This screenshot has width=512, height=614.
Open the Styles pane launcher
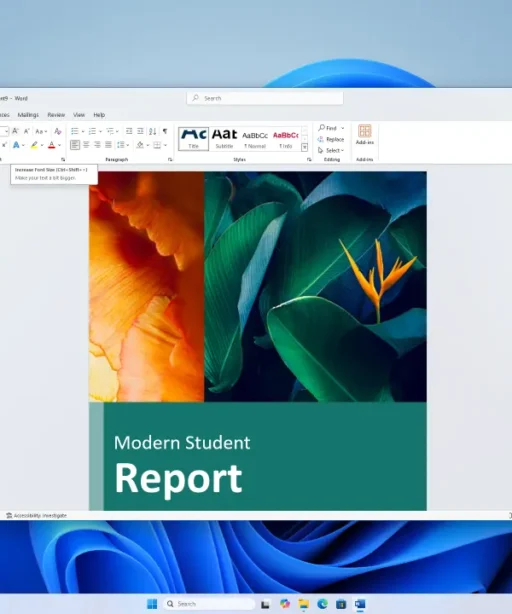point(309,159)
